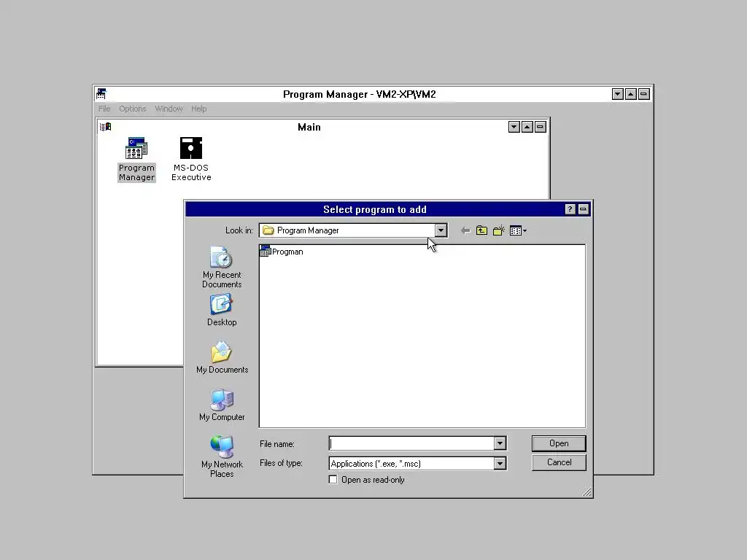The height and width of the screenshot is (560, 747).
Task: Go to Desktop in the places bar
Action: point(222,310)
